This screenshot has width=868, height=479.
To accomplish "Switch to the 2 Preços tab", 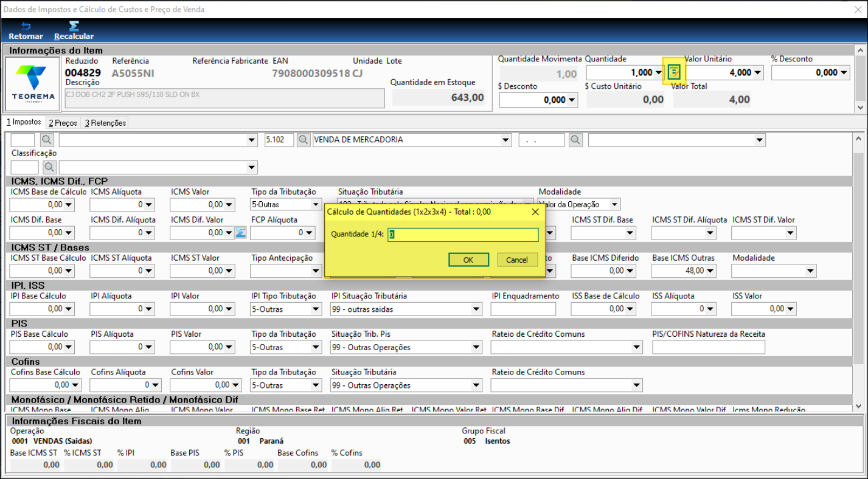I will 64,123.
